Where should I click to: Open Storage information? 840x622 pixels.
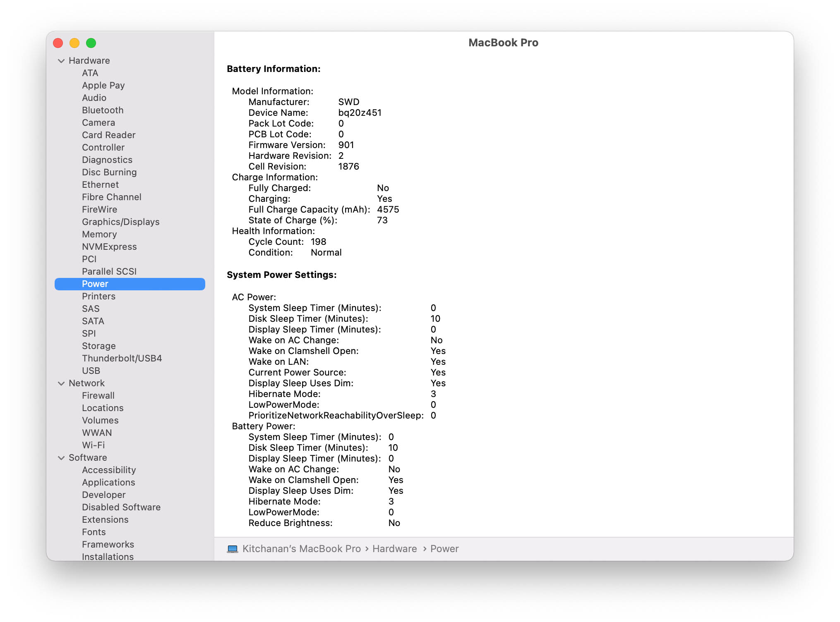[x=98, y=346]
